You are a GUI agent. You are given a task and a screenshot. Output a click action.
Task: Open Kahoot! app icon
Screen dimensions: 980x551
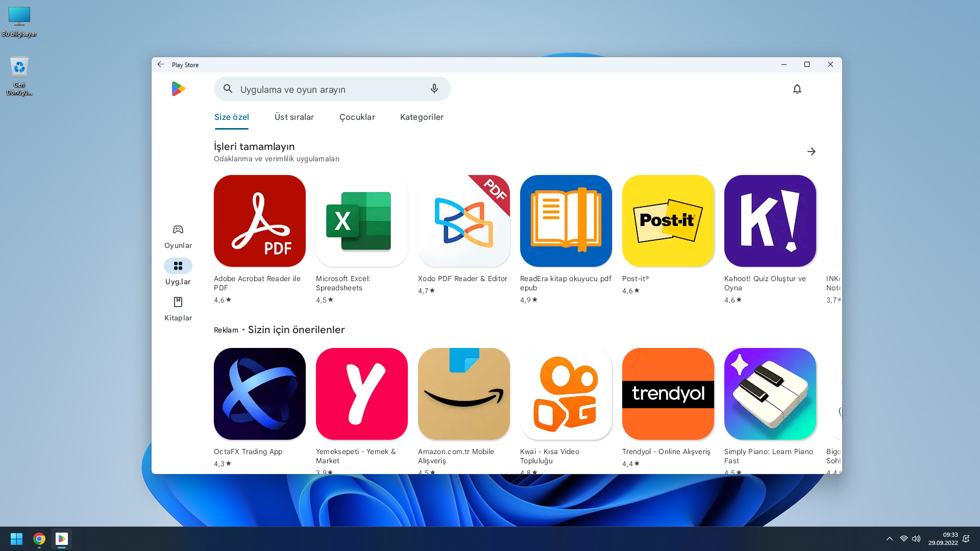point(770,221)
